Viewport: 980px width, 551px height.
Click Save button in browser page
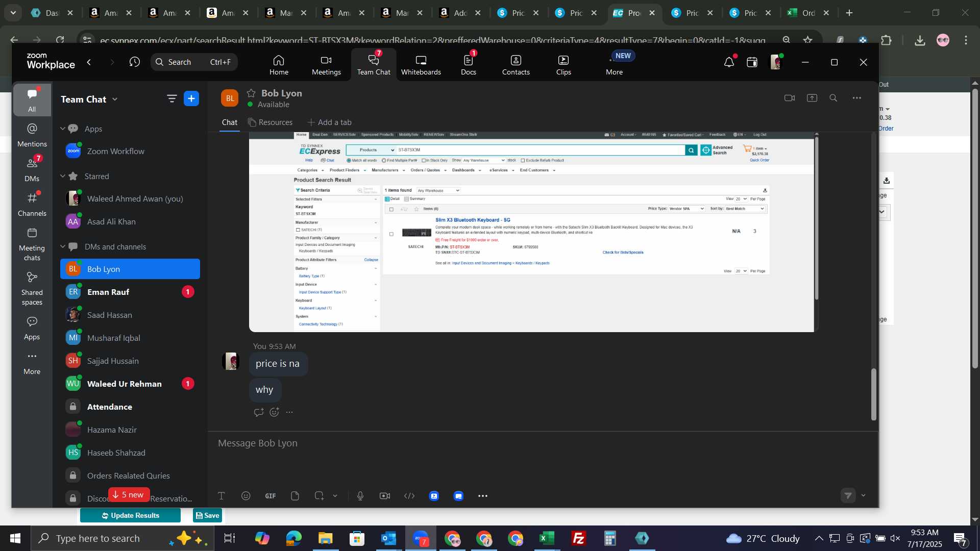point(207,515)
